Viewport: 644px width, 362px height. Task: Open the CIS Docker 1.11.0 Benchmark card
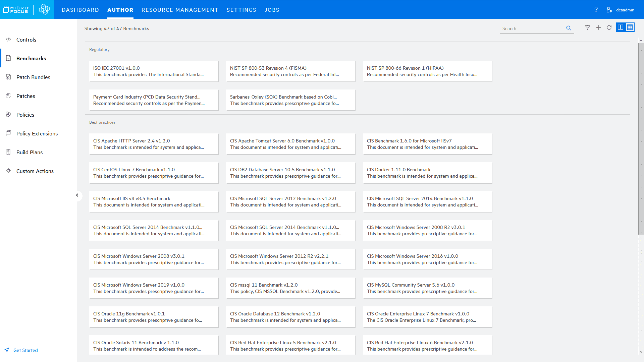[x=427, y=173]
